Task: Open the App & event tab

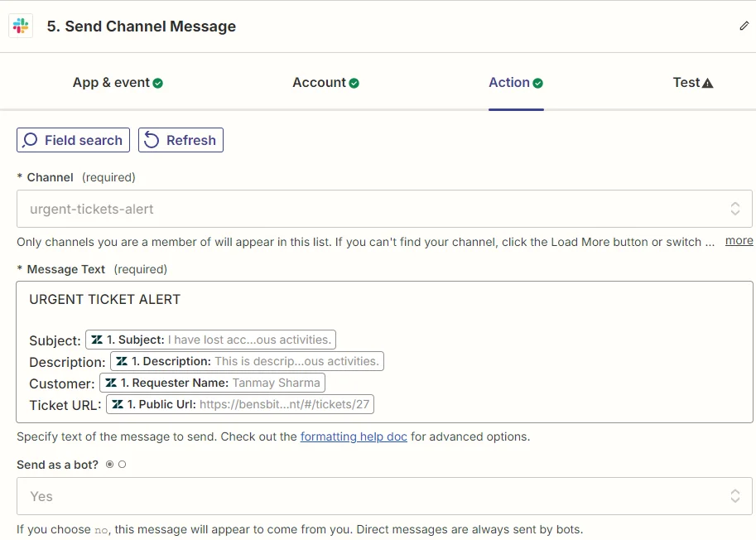Action: click(118, 83)
